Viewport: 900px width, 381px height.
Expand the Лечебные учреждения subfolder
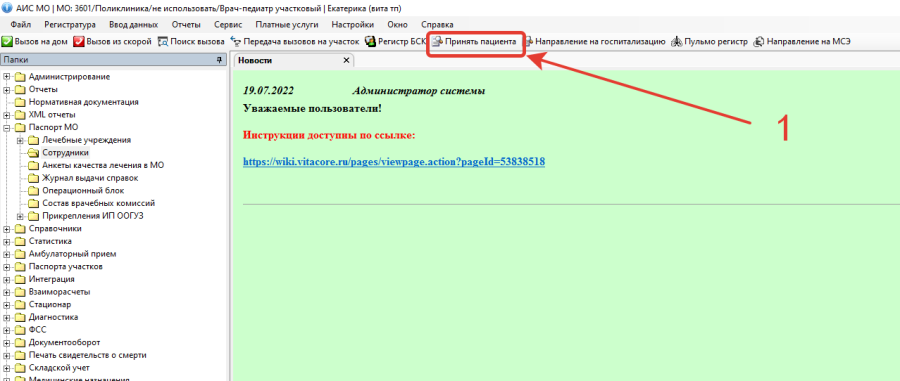[x=20, y=140]
